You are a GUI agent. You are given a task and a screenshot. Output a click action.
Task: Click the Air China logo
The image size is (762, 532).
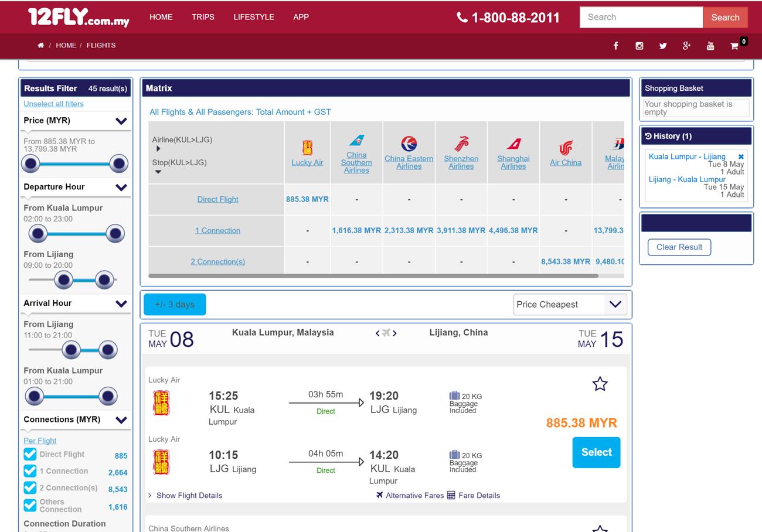coord(566,147)
